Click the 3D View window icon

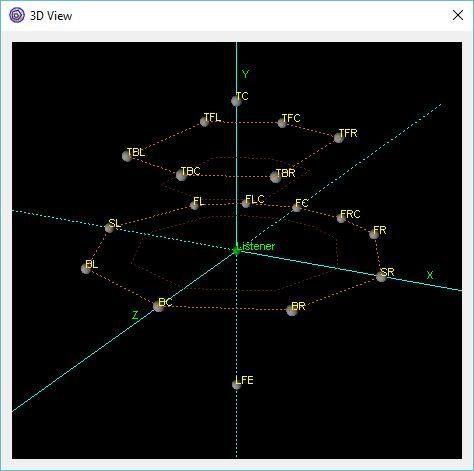coord(17,15)
